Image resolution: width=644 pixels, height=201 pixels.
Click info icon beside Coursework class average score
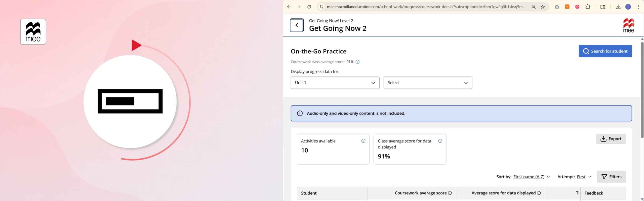coord(357,62)
